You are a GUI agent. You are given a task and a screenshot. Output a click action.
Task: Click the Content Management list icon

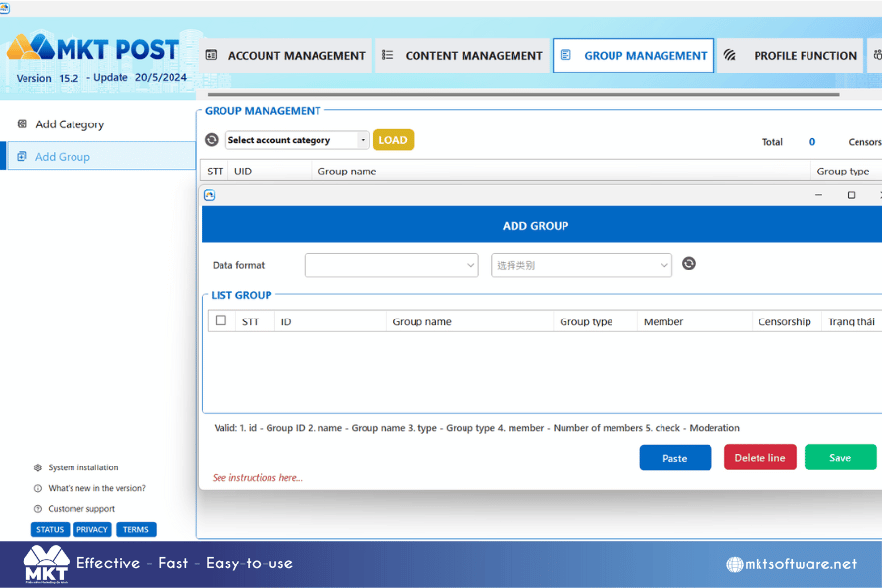pos(387,55)
